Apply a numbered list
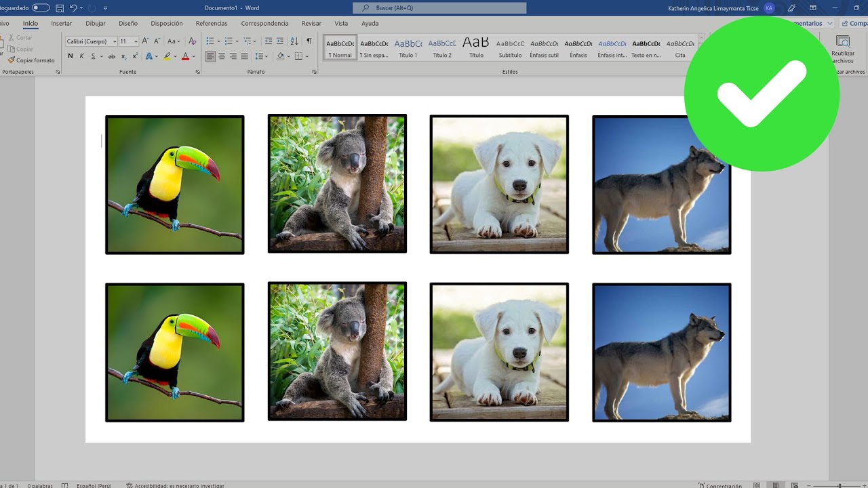Image resolution: width=868 pixels, height=488 pixels. (229, 41)
